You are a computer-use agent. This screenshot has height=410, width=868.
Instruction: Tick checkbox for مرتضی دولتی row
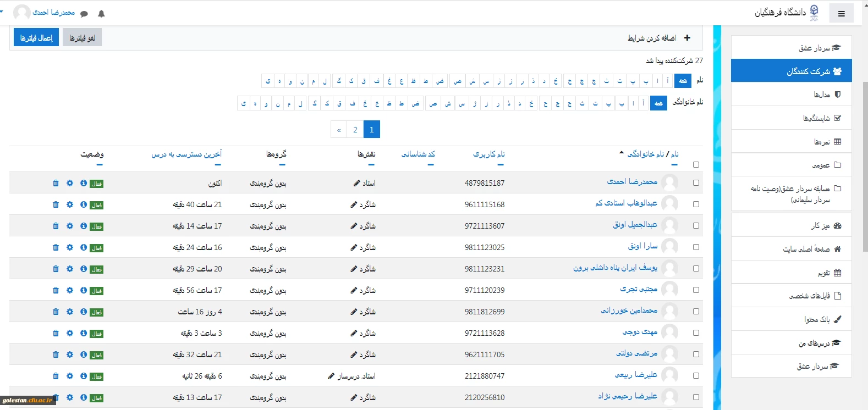click(696, 354)
